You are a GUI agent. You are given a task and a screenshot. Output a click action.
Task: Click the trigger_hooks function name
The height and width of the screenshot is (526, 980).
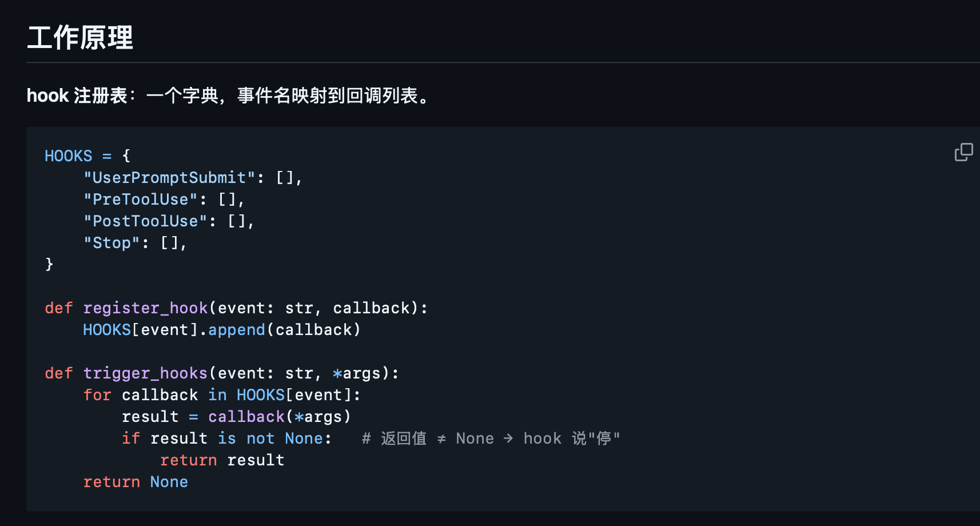pyautogui.click(x=145, y=373)
